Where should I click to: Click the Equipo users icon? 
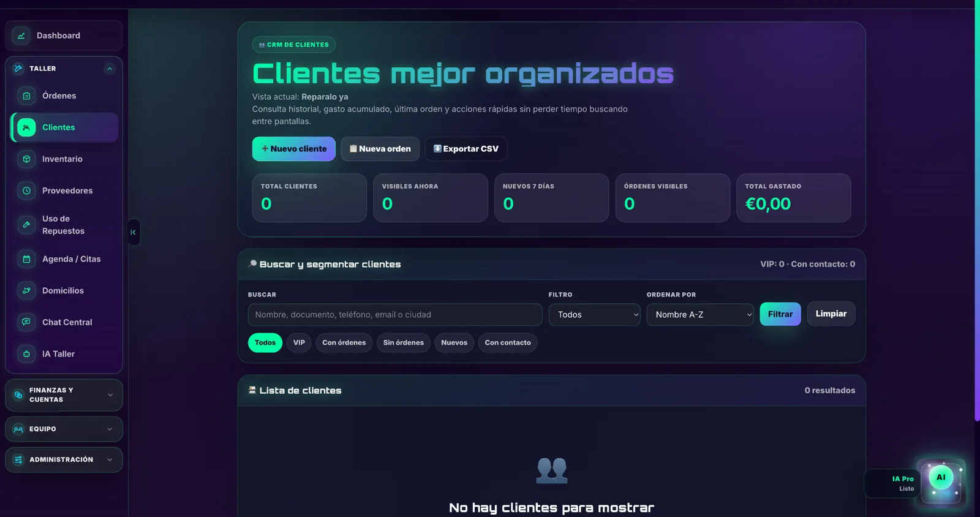coord(18,429)
